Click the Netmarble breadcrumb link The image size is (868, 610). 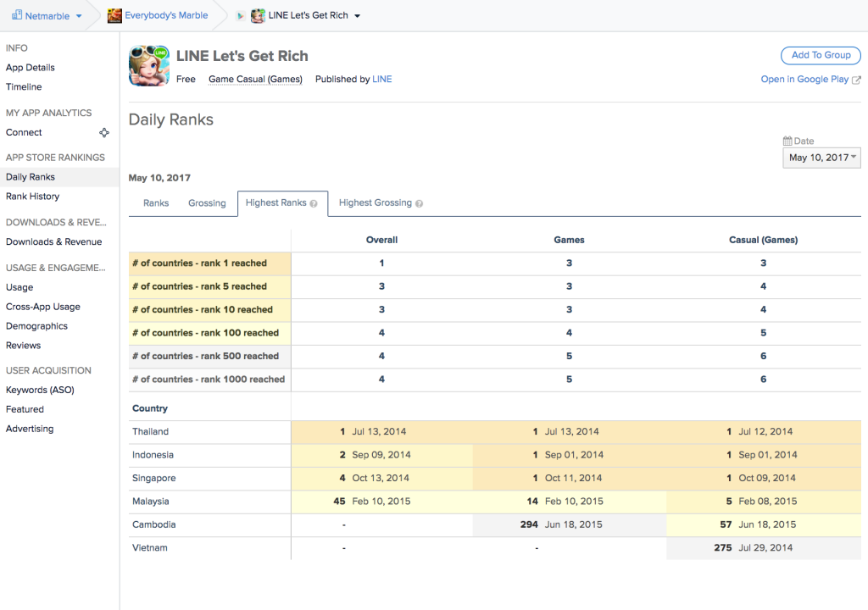tap(47, 16)
